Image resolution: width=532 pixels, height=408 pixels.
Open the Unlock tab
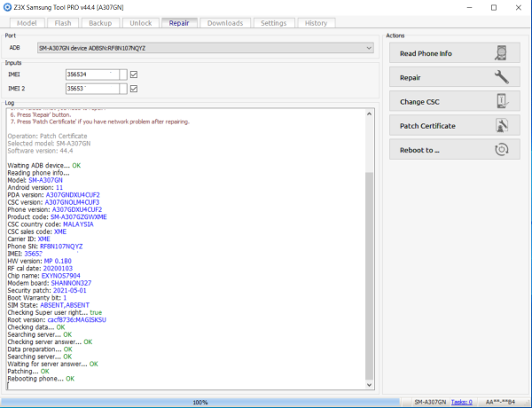(x=140, y=23)
